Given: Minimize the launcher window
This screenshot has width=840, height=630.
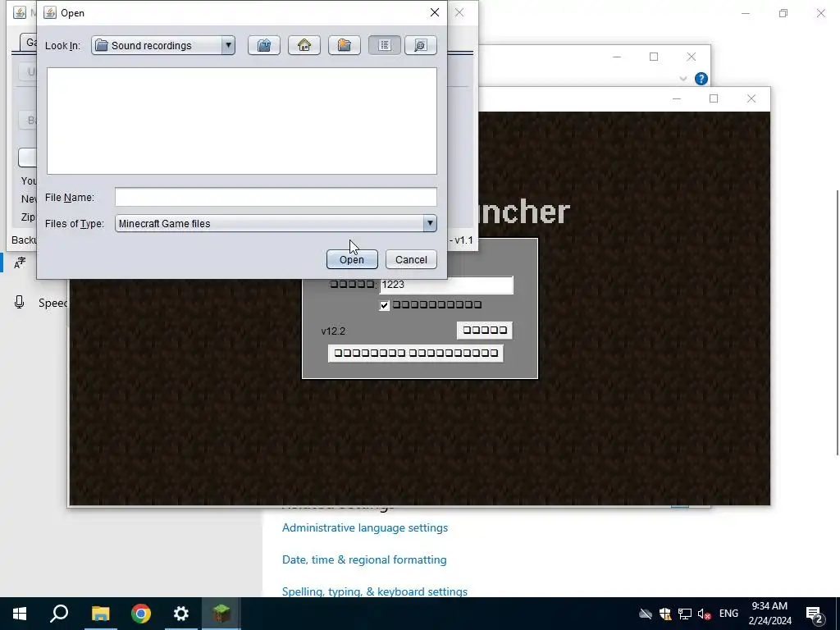Looking at the screenshot, I should tap(677, 98).
